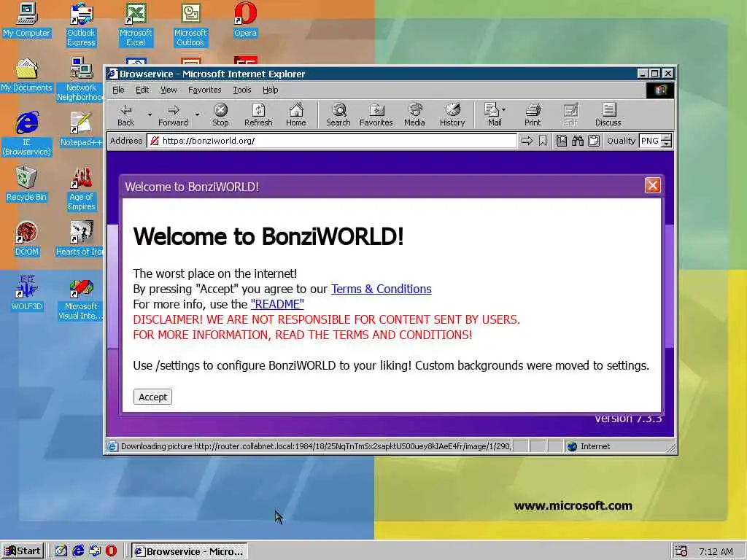Switch to the Browservice taskbar button
747x560 pixels.
coord(189,551)
